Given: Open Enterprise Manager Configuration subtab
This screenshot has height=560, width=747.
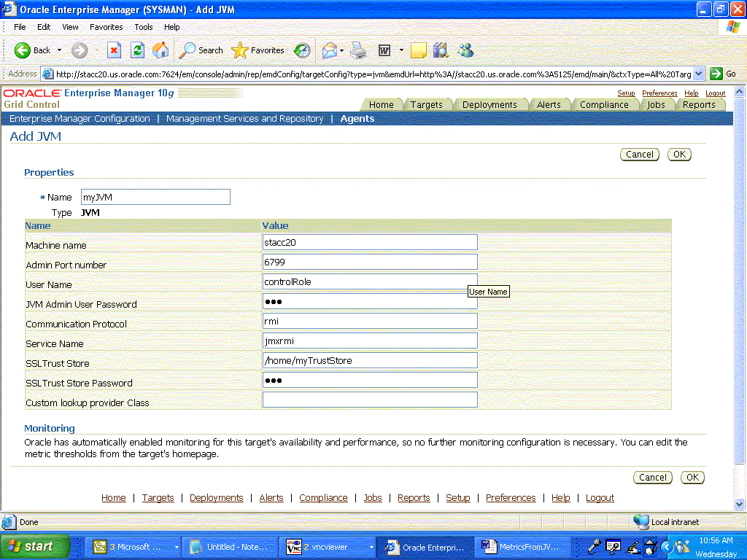Looking at the screenshot, I should coord(80,119).
